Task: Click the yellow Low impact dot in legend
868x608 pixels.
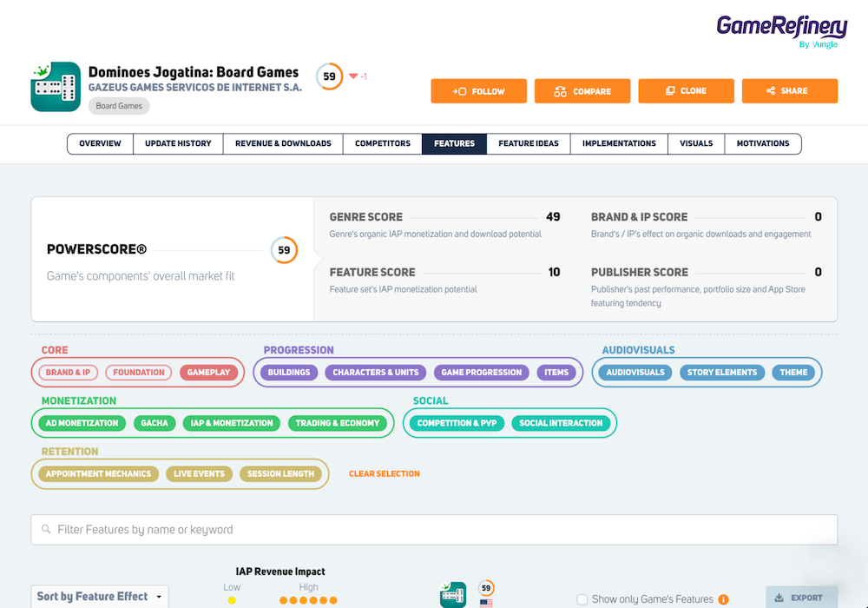Action: pyautogui.click(x=232, y=600)
